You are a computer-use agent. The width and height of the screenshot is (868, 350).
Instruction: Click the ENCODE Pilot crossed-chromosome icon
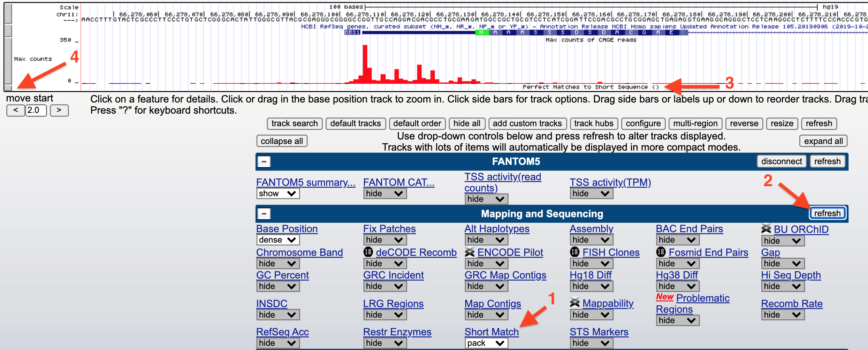click(x=470, y=252)
